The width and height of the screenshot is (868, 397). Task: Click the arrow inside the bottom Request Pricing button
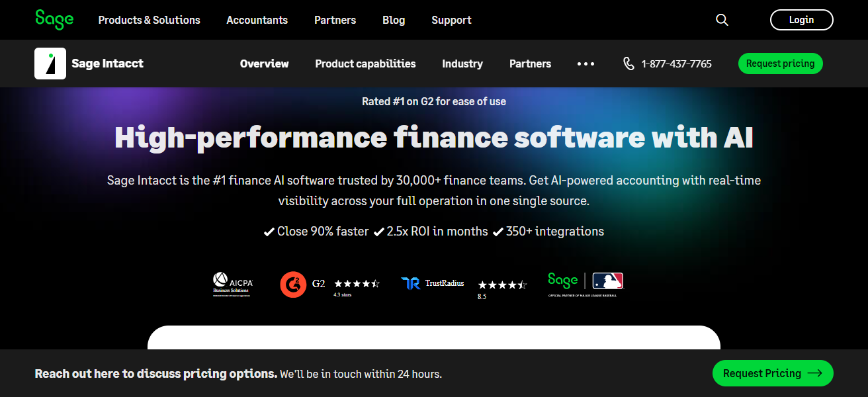click(x=816, y=373)
